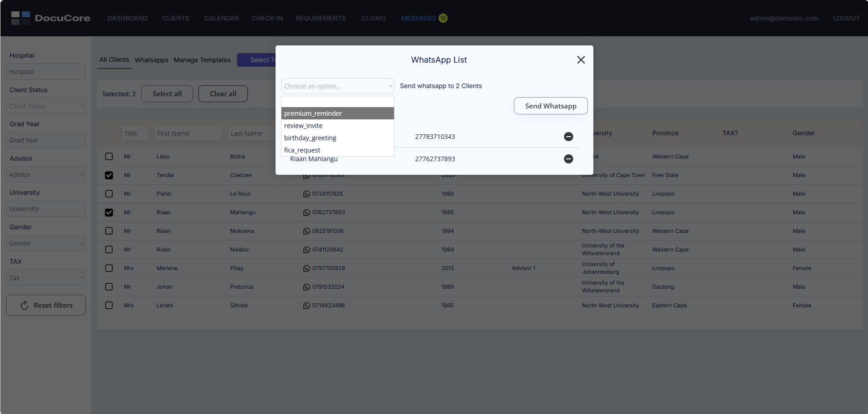868x414 pixels.
Task: Close the WhatsApp List dialog
Action: pyautogui.click(x=581, y=60)
